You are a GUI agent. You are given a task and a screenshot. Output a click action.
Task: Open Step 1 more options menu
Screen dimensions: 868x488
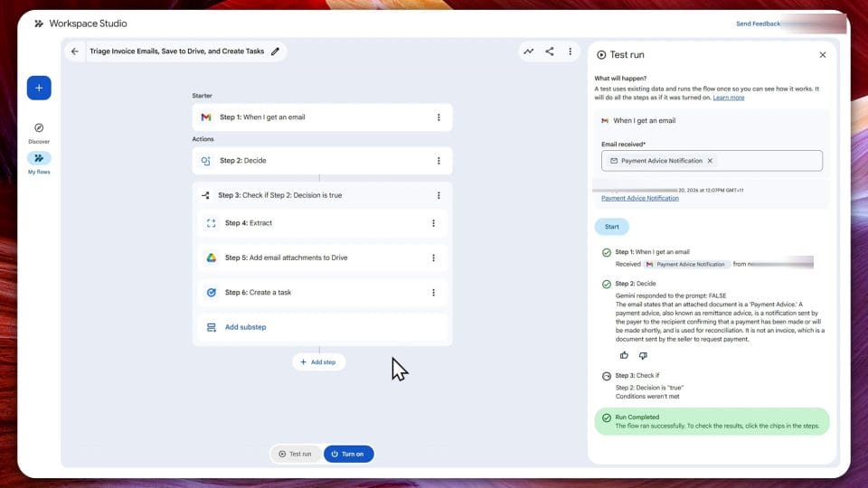[x=439, y=117]
